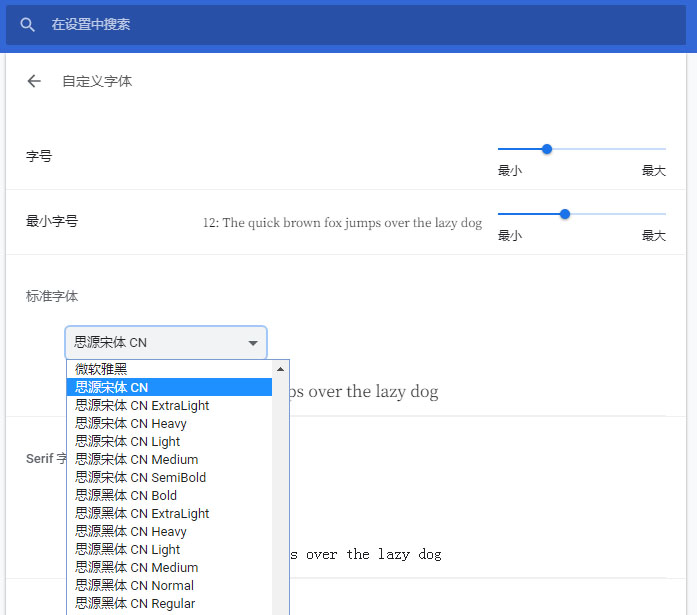Select 思源宋体 CN SemiBold option
Image resolution: width=697 pixels, height=615 pixels.
[169, 477]
